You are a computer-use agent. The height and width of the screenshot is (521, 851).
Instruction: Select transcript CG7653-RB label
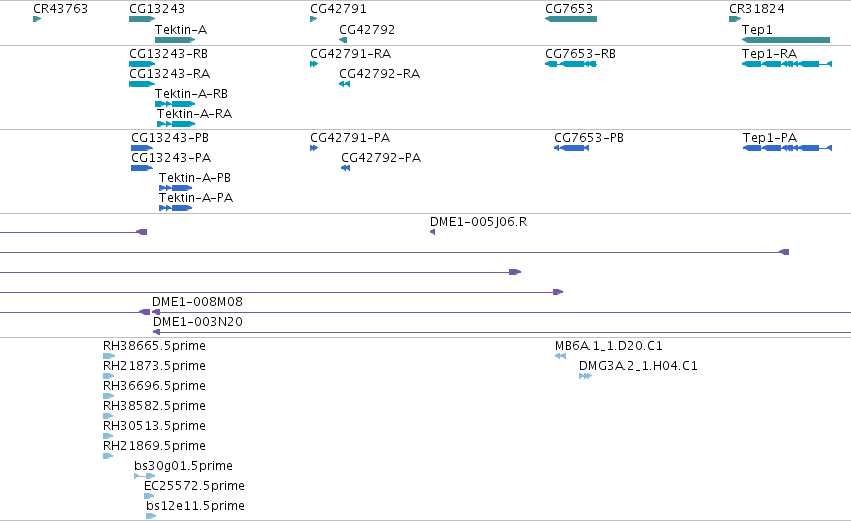(580, 54)
